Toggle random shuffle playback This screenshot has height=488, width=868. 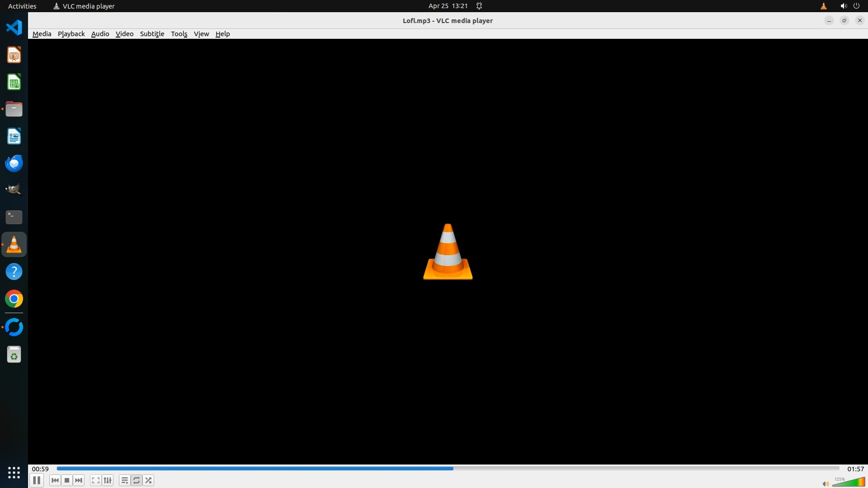point(148,480)
